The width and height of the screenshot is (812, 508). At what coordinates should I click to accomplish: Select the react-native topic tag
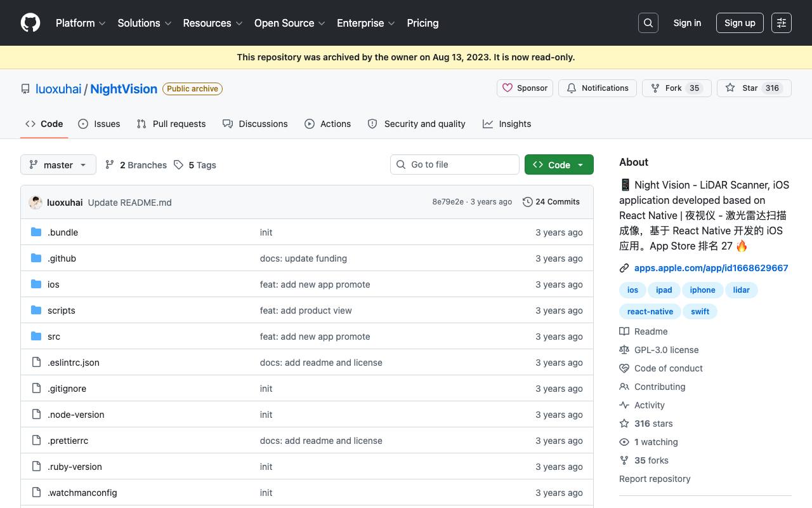coord(650,312)
